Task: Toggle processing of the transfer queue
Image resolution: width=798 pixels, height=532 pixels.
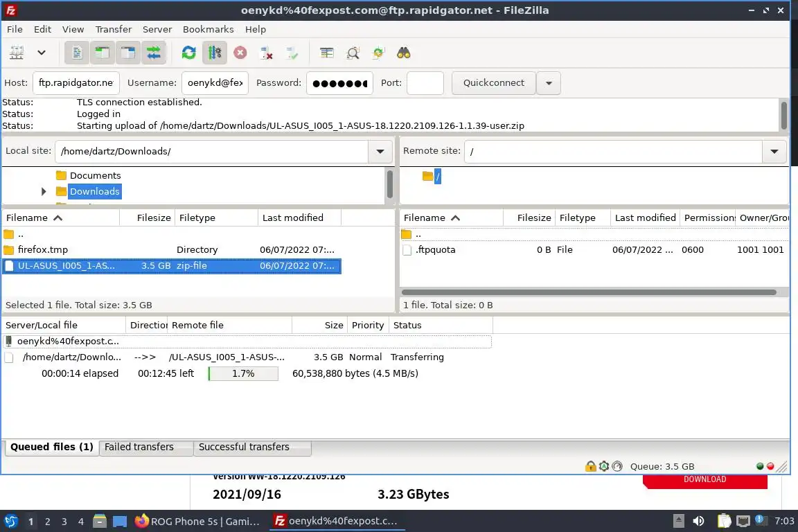Action: tap(214, 53)
